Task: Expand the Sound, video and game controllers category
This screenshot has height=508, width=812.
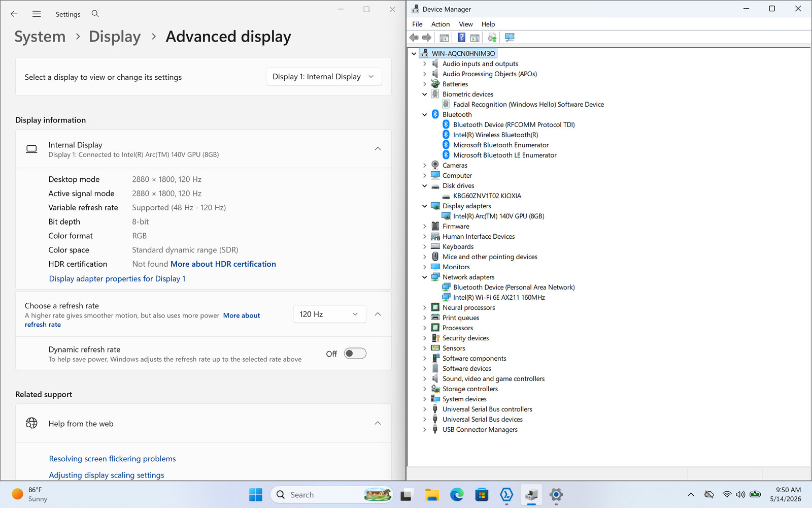Action: [x=425, y=378]
